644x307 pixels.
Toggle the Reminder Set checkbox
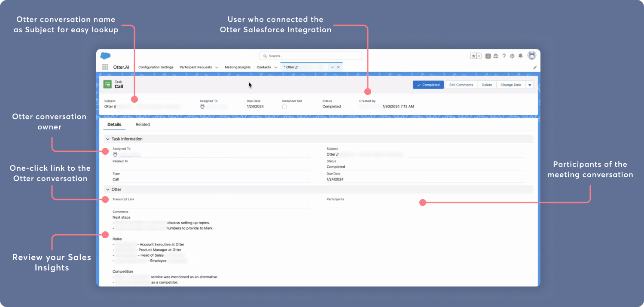coord(284,107)
